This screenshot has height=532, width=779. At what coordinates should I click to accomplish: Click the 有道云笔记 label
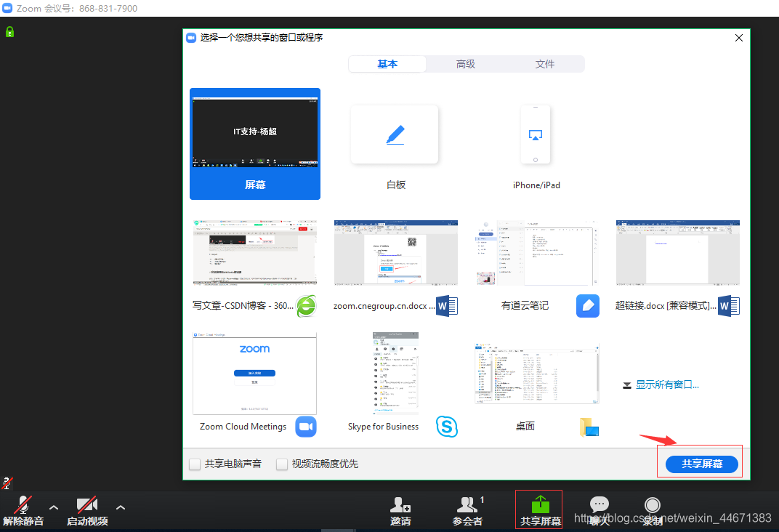click(x=525, y=305)
